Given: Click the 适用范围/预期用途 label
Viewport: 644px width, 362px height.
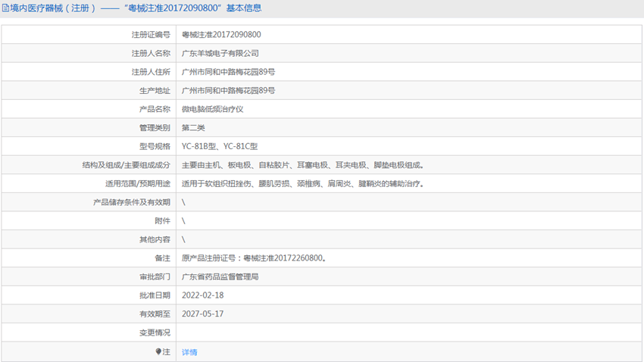Looking at the screenshot, I should point(138,183).
